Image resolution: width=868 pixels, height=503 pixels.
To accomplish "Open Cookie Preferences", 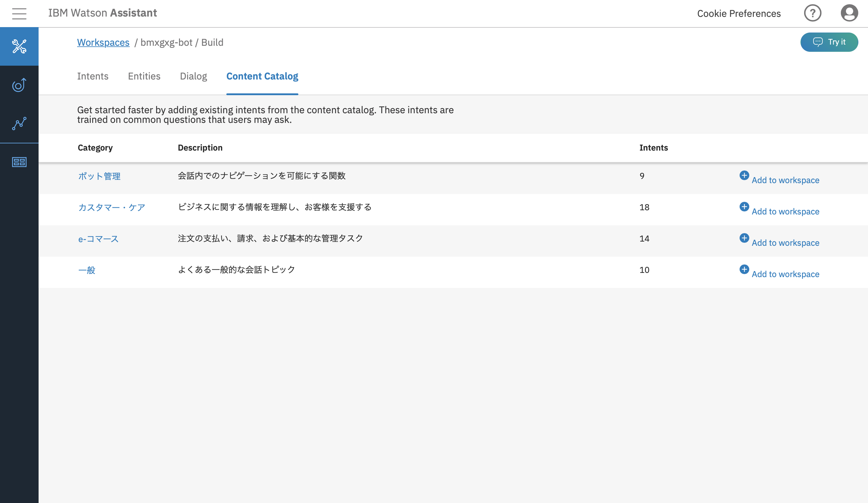I will point(738,14).
